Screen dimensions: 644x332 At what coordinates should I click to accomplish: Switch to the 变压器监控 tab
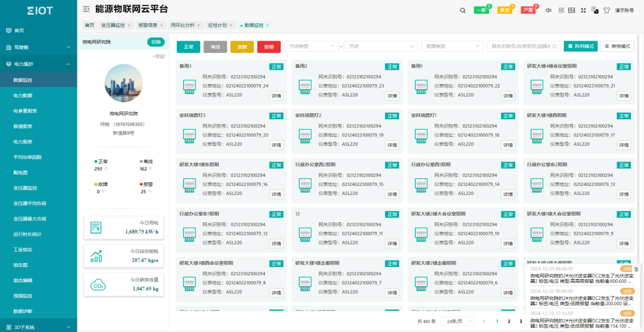click(113, 25)
